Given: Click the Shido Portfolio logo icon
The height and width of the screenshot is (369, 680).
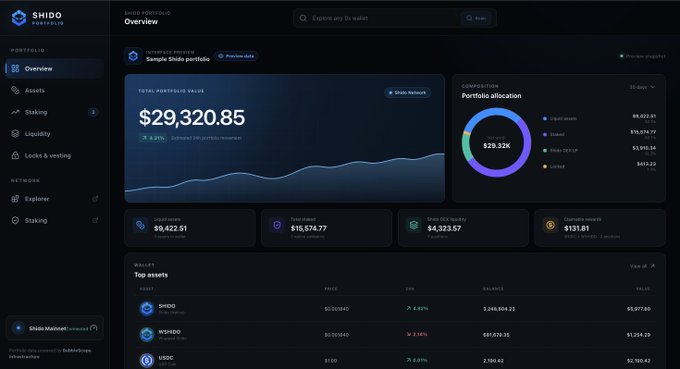Looking at the screenshot, I should (x=19, y=18).
